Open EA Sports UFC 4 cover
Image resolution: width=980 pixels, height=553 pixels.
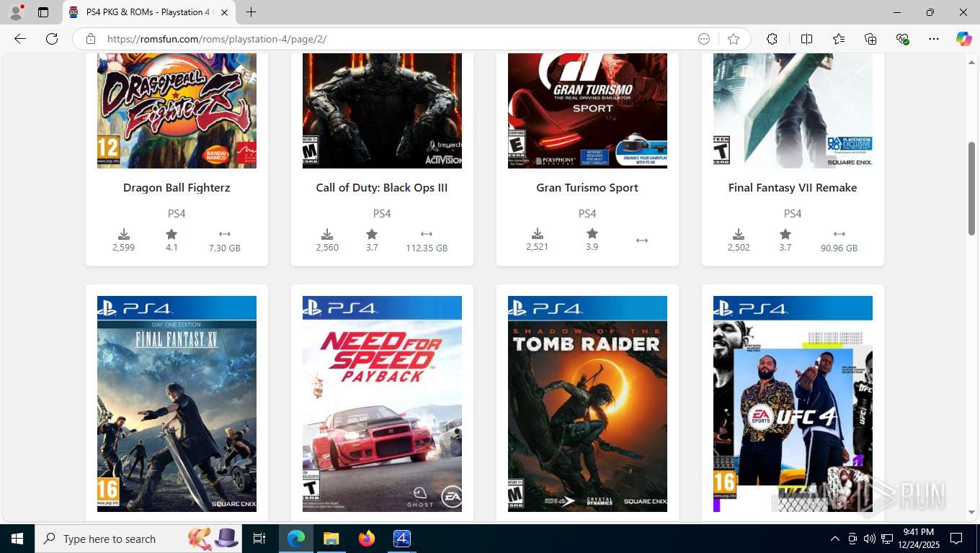pos(793,404)
